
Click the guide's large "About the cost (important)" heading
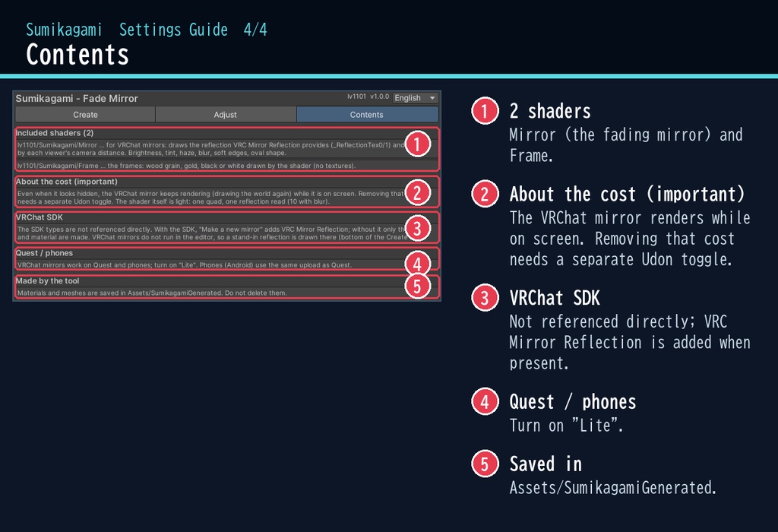[627, 194]
